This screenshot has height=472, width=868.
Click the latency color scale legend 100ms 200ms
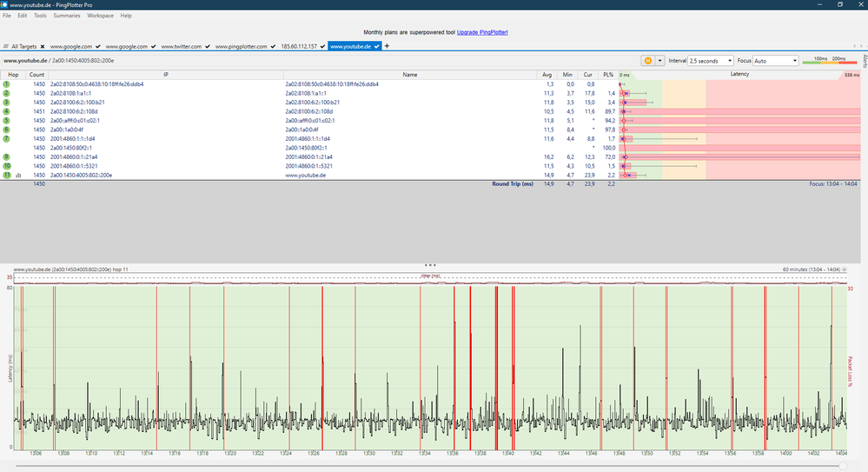(x=830, y=60)
